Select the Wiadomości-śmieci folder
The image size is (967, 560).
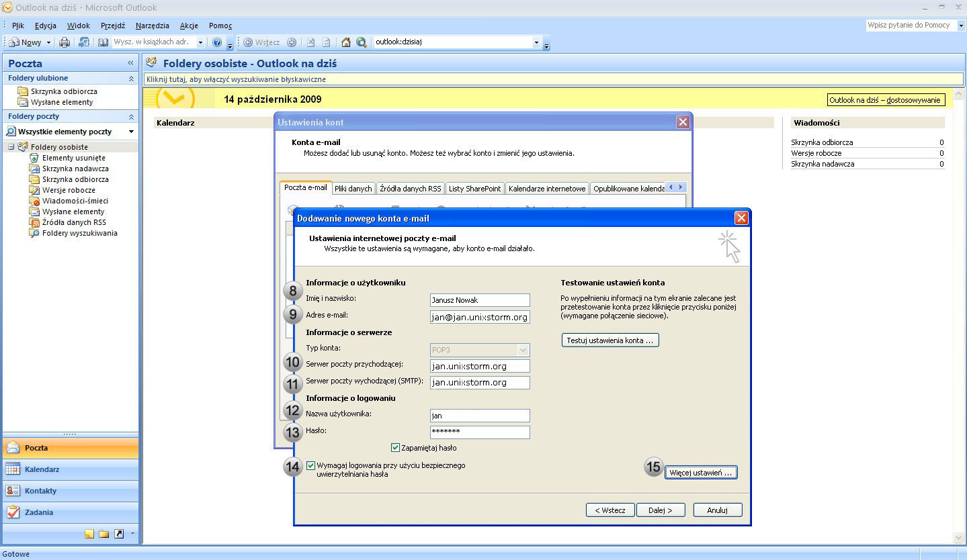pos(75,201)
